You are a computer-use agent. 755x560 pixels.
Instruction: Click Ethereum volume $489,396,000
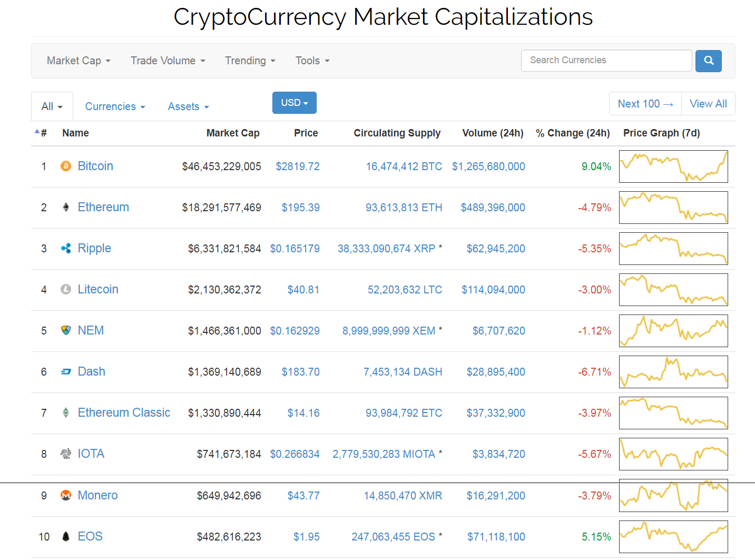493,208
